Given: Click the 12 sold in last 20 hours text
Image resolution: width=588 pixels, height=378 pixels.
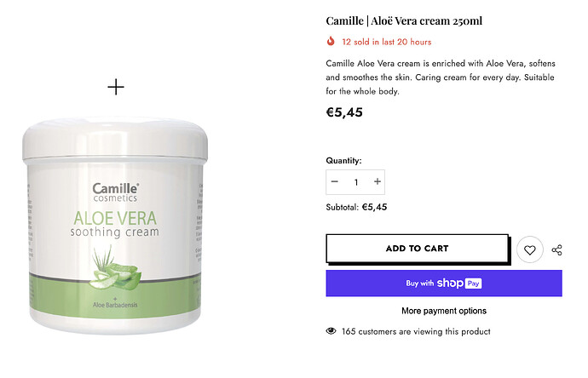Looking at the screenshot, I should tap(387, 42).
